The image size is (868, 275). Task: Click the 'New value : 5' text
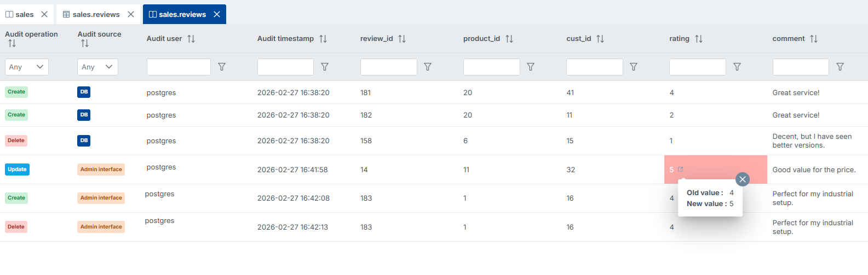[x=710, y=203]
